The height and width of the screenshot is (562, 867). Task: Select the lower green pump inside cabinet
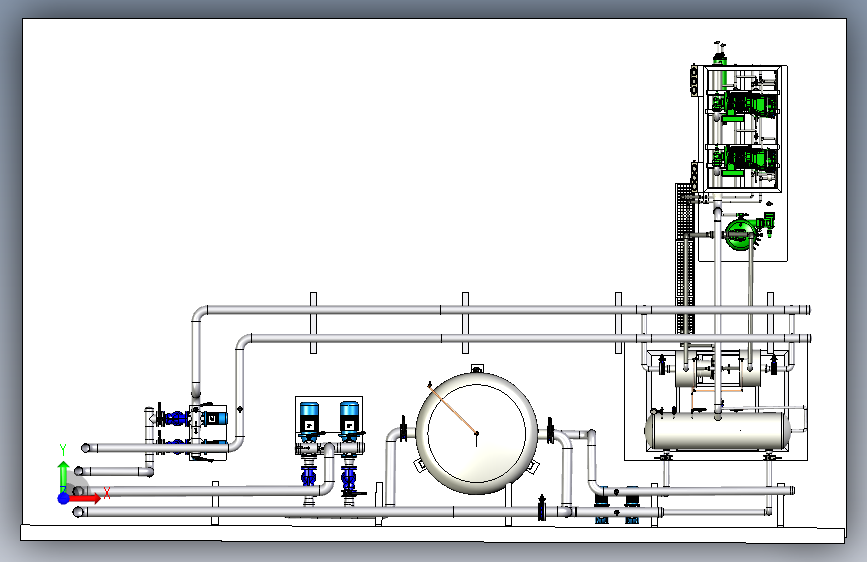(x=747, y=159)
